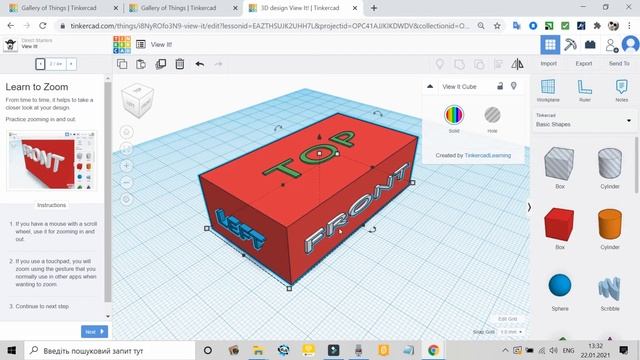This screenshot has width=640, height=360.
Task: Click the browser address bar
Action: (x=269, y=26)
